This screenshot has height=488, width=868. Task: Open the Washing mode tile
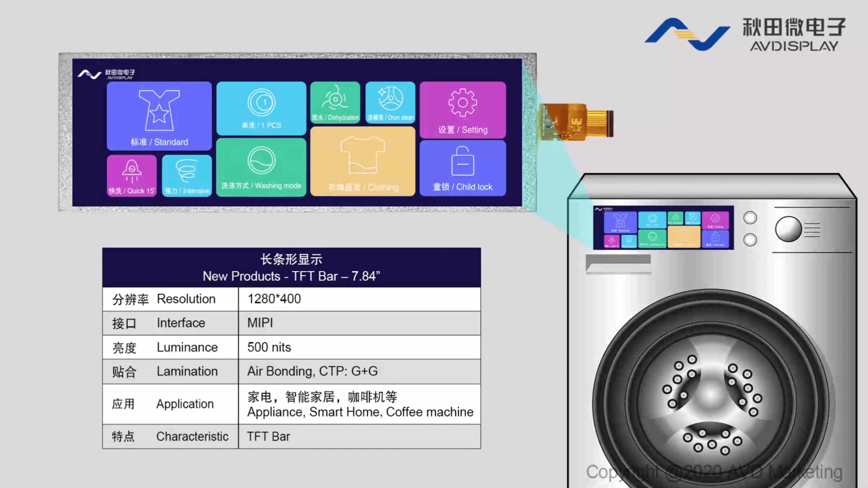pos(261,167)
